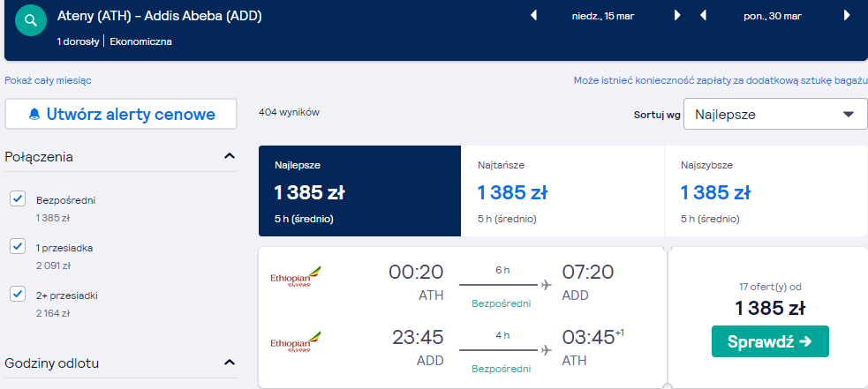This screenshot has width=868, height=389.
Task: Click the green search magnifier icon
Action: (x=31, y=21)
